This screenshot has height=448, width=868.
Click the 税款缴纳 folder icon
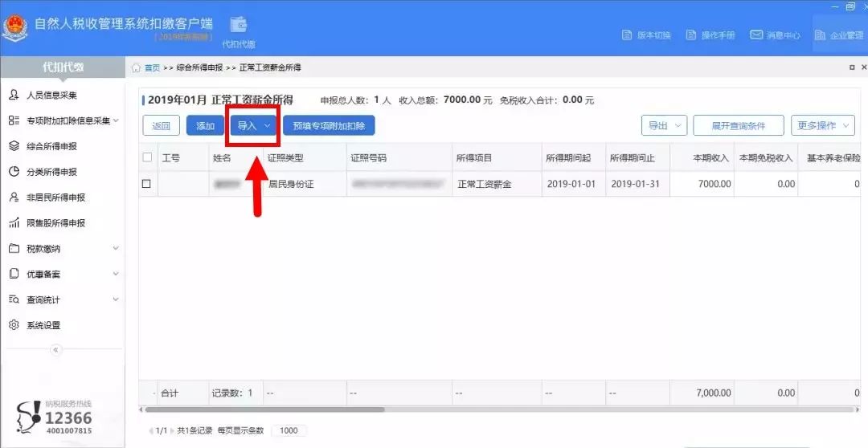[x=14, y=248]
